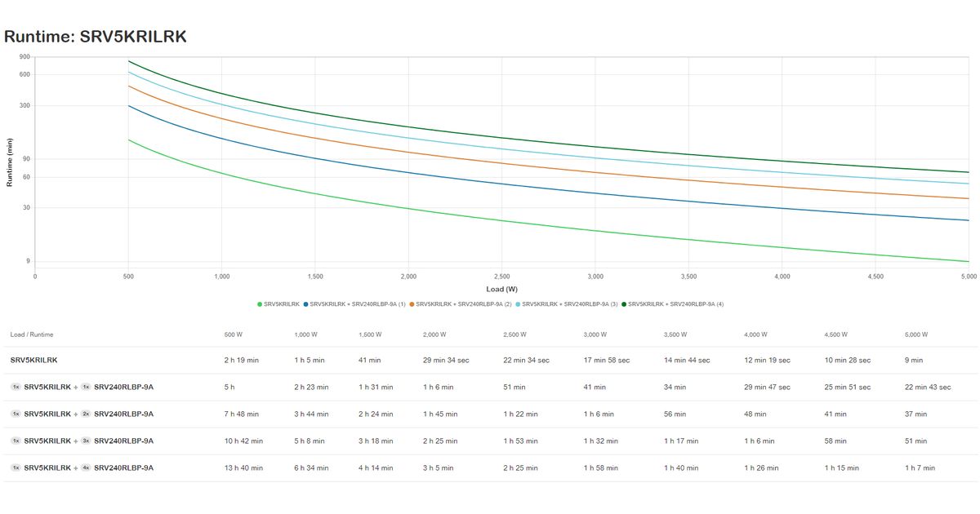Hide SRV5KRILRK + SRV240RLBP-9A (3) series via legend text
Screen dimensions: 980x514
569,304
